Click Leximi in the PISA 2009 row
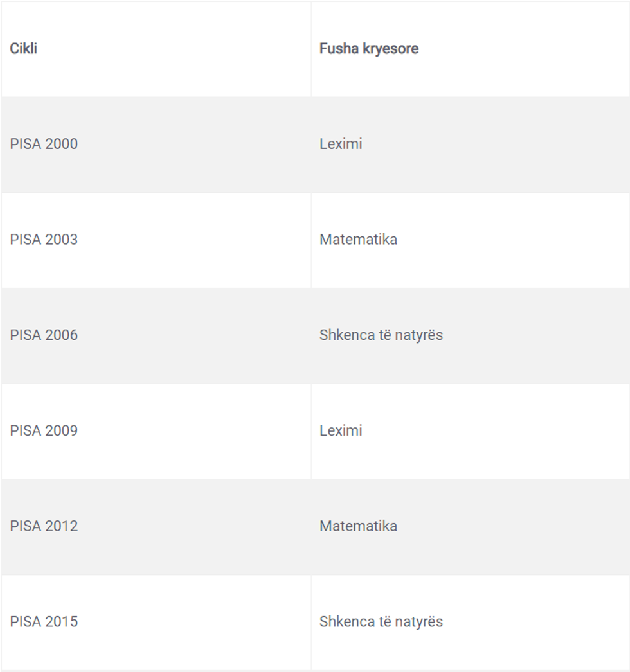630x672 pixels. [x=341, y=430]
